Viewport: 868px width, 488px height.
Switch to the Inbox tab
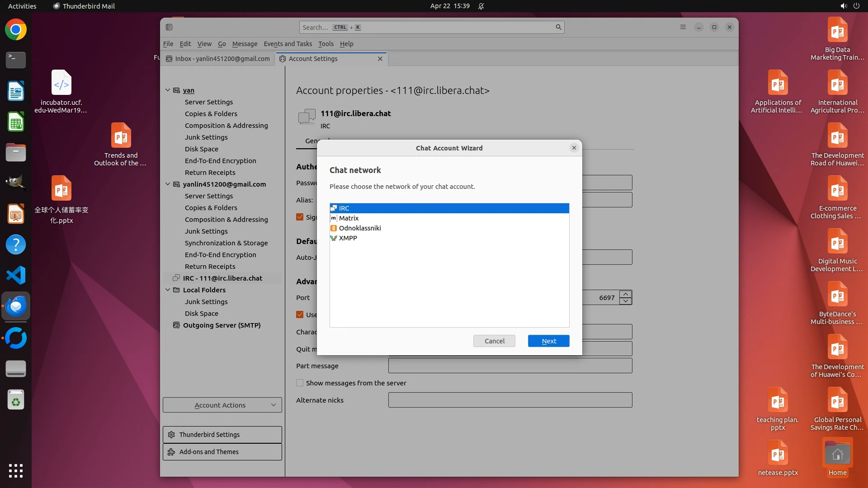pos(218,59)
